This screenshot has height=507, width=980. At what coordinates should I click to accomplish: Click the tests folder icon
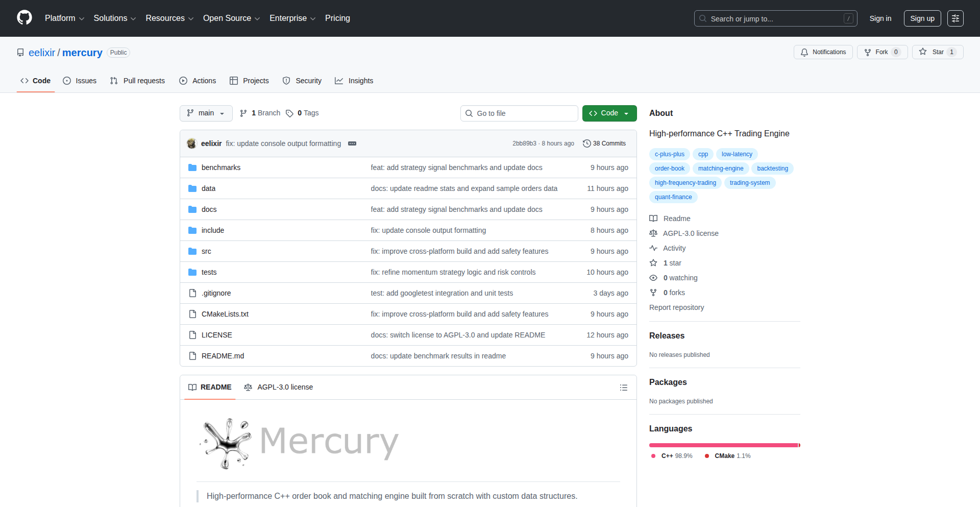tap(192, 272)
